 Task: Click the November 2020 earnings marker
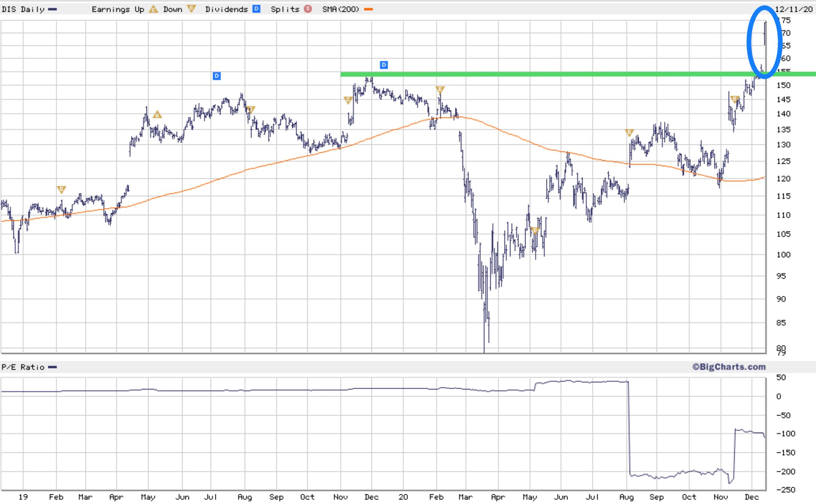coord(735,99)
